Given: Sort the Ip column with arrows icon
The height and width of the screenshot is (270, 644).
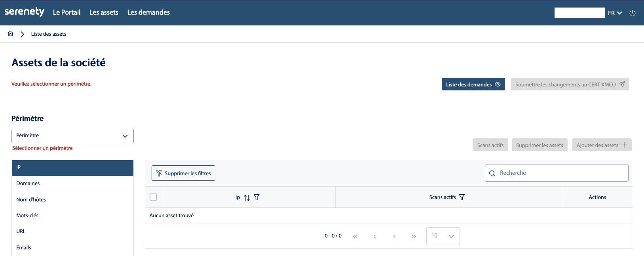Looking at the screenshot, I should tap(247, 197).
